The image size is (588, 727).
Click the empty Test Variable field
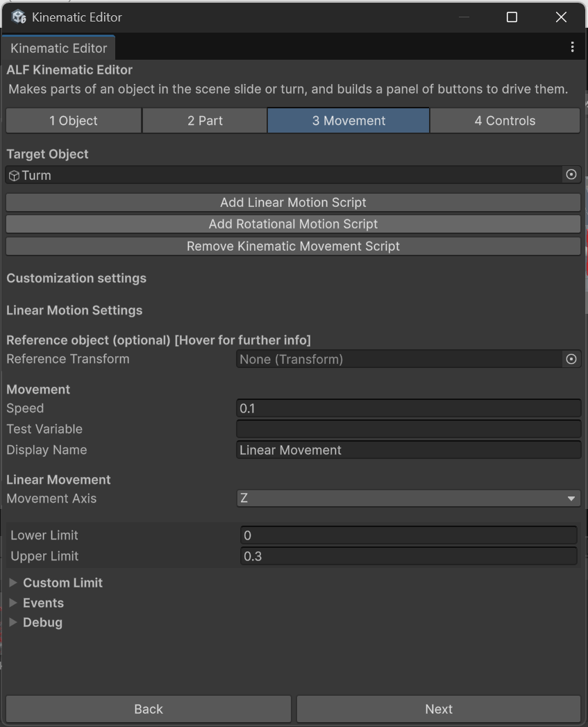408,429
